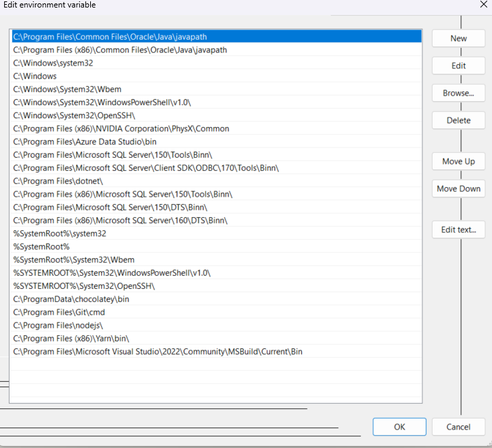This screenshot has width=492, height=448.
Task: Select Program Files SQL Server\150\Tools\Binn\ entry
Action: pos(217,155)
